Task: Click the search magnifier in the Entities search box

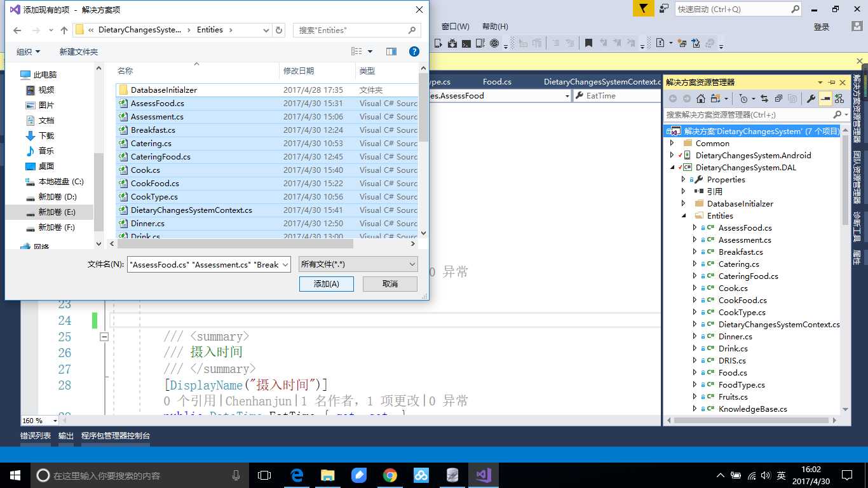Action: click(412, 30)
